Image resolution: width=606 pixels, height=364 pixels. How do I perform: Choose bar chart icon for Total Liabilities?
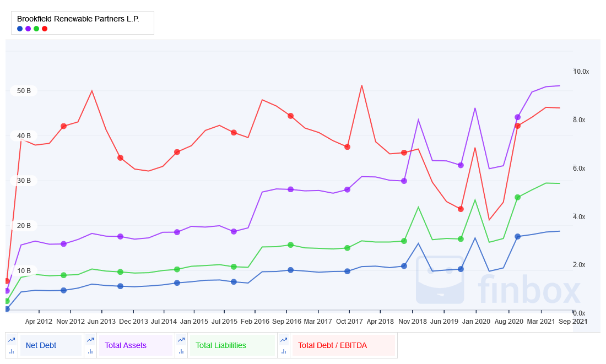(x=181, y=351)
